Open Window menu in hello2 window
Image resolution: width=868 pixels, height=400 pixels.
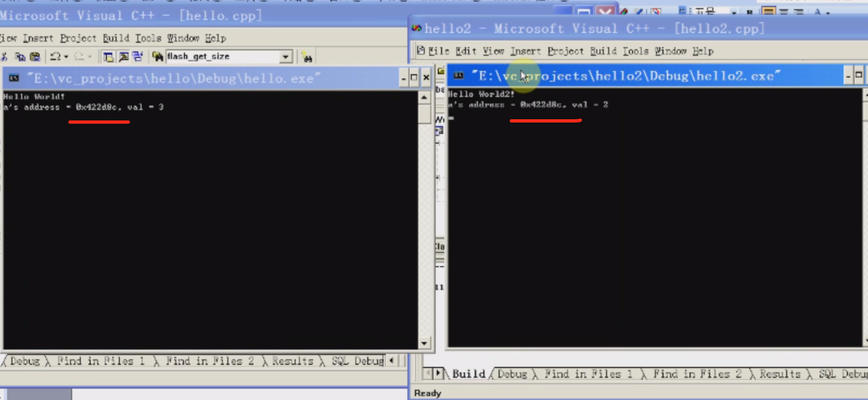671,51
